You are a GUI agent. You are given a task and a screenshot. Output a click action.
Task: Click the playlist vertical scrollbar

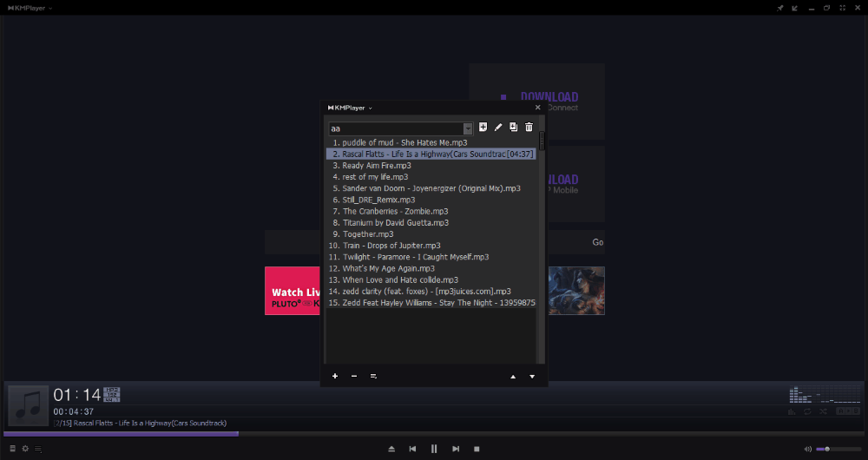click(x=542, y=140)
